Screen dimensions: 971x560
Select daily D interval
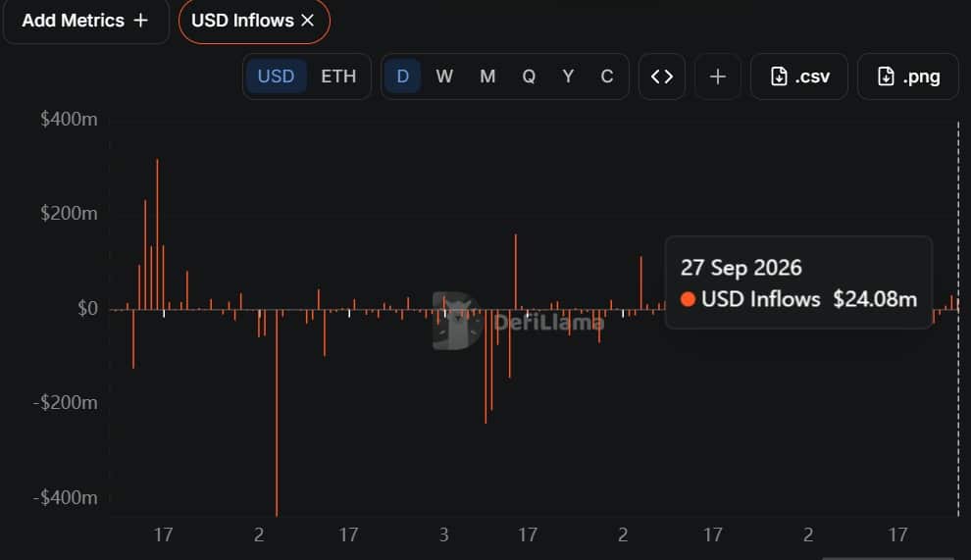click(x=402, y=76)
